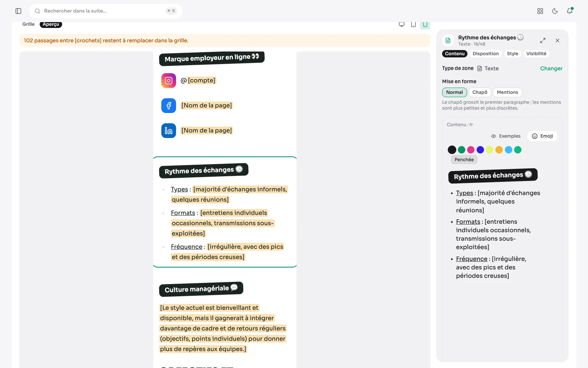
Task: Click the 102 passages warning banner text
Action: [x=106, y=40]
